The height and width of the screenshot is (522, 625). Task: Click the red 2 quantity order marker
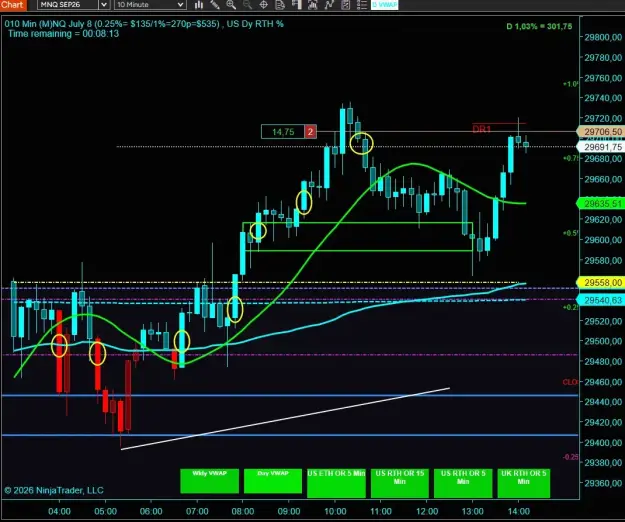(x=310, y=131)
